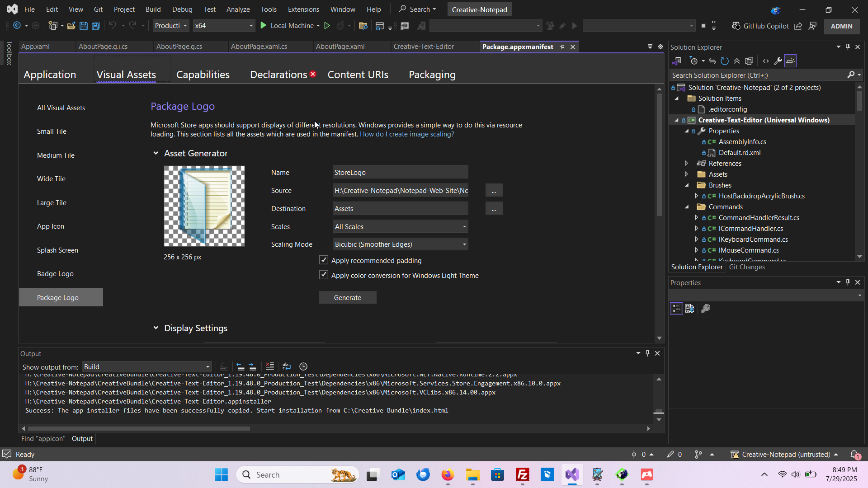
Task: Click Categorized view icon in Properties panel
Action: (x=676, y=309)
